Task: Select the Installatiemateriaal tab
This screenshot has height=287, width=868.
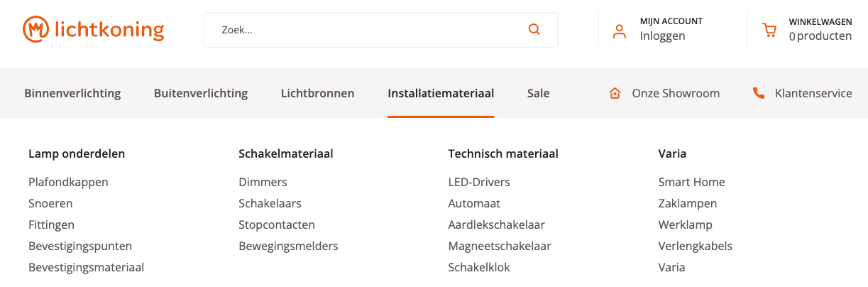Action: pyautogui.click(x=441, y=93)
